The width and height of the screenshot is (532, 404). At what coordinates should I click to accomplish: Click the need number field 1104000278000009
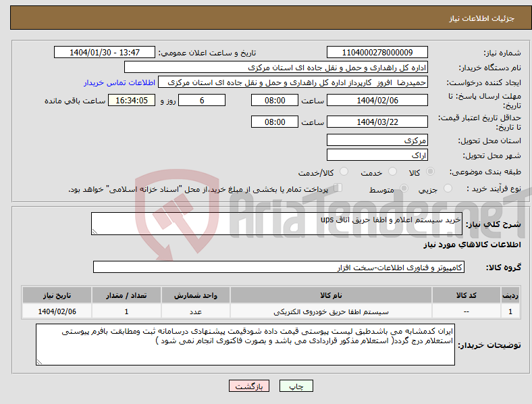point(377,52)
